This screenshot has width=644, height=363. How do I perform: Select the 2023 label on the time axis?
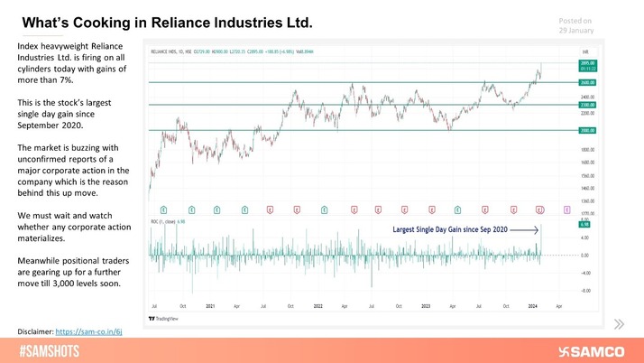coord(426,306)
